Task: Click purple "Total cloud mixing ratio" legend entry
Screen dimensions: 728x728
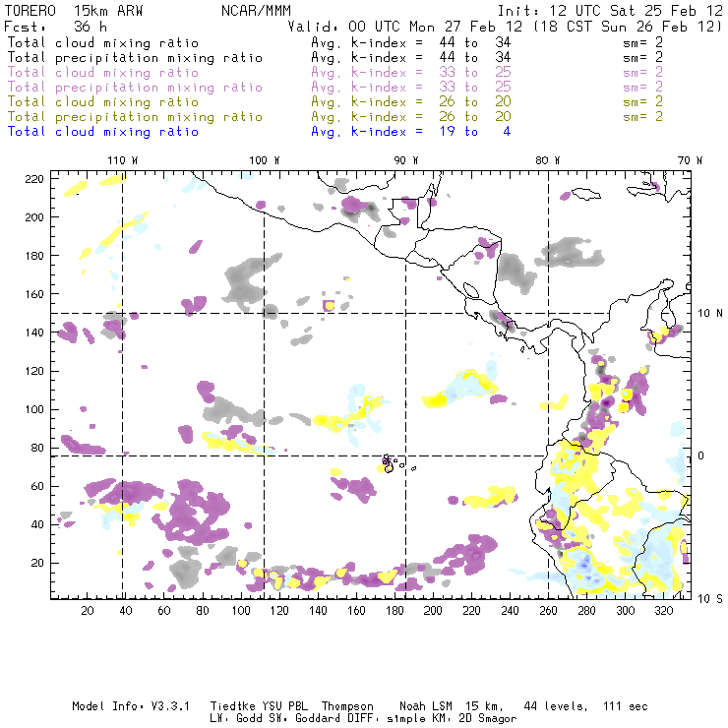Action: 103,73
